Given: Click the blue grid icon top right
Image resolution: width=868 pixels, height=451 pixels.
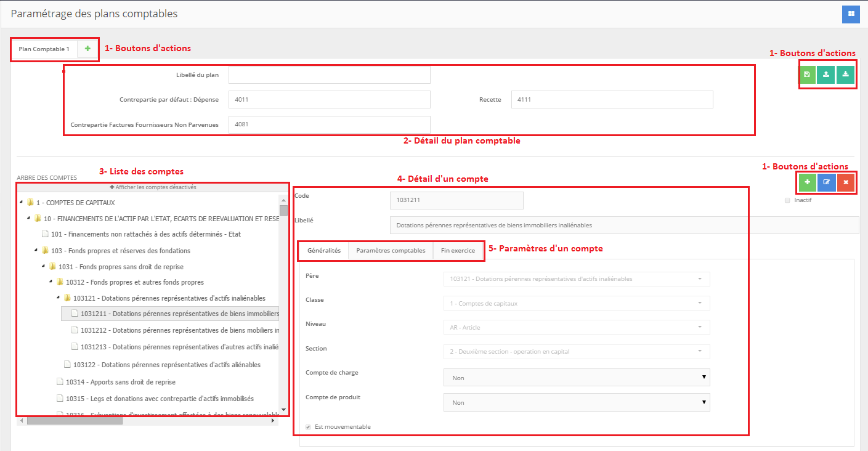Looking at the screenshot, I should pyautogui.click(x=851, y=14).
